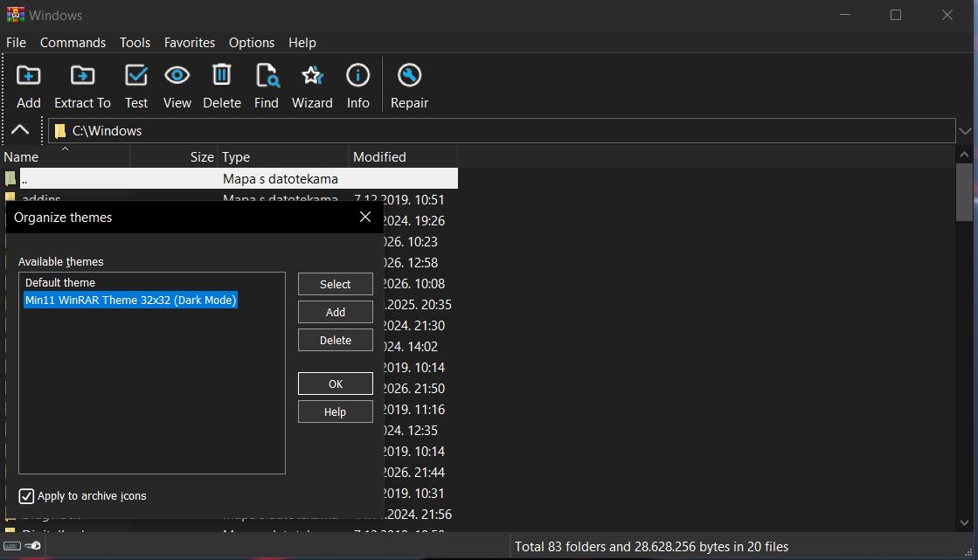Click the Add toolbar icon
Image resolution: width=978 pixels, height=560 pixels.
(28, 75)
